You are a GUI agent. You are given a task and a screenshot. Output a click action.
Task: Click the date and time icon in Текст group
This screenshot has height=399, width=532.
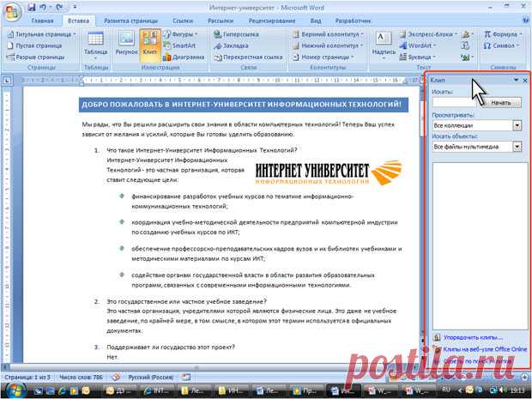coord(465,45)
